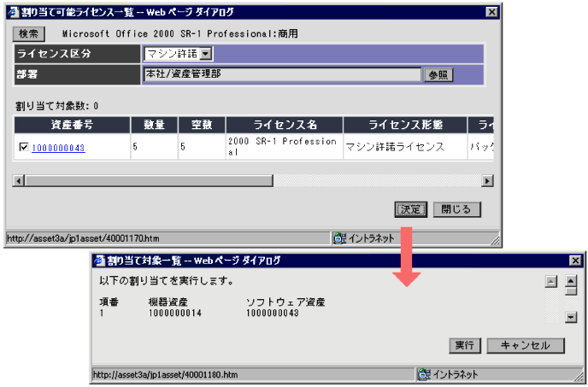Image resolution: width=588 pixels, height=387 pixels.
Task: Click the 参照 browse button
Action: tap(438, 74)
